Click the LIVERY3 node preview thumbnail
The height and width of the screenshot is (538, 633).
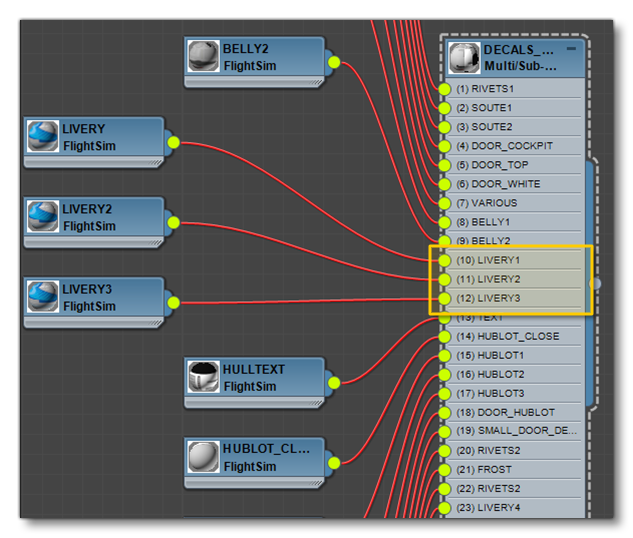(x=43, y=297)
